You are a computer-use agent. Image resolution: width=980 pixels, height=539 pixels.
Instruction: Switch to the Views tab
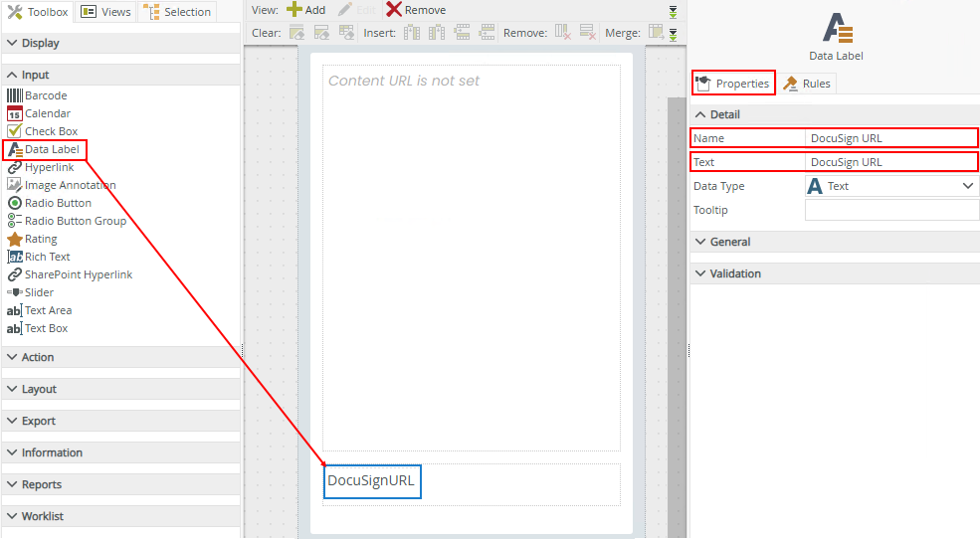click(x=106, y=12)
